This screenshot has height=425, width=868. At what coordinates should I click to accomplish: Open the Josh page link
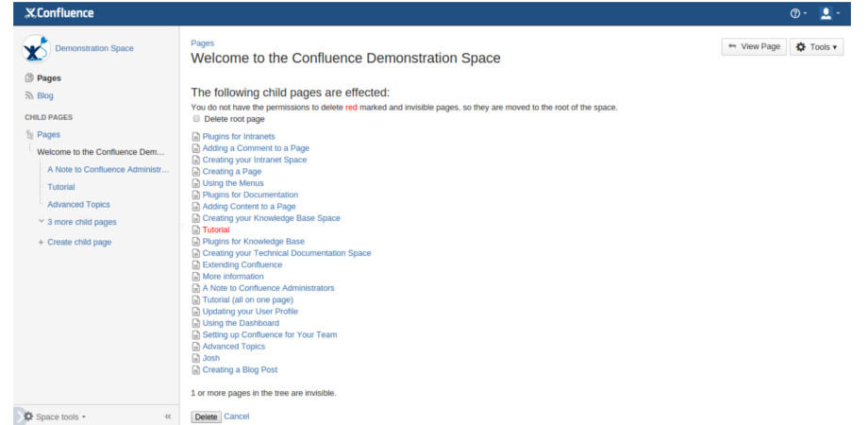point(211,358)
